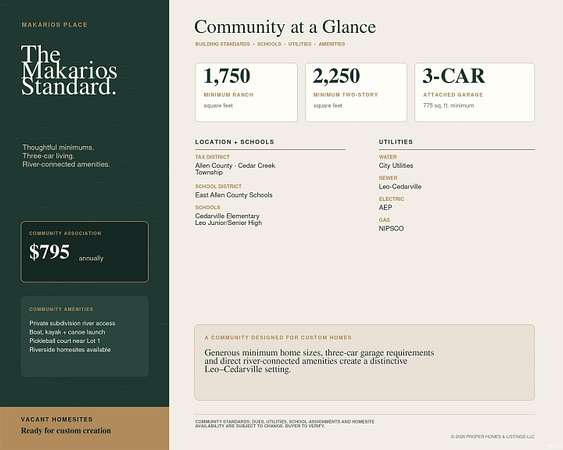Click Cedarville Elementary school name
The height and width of the screenshot is (450, 563).
[227, 216]
